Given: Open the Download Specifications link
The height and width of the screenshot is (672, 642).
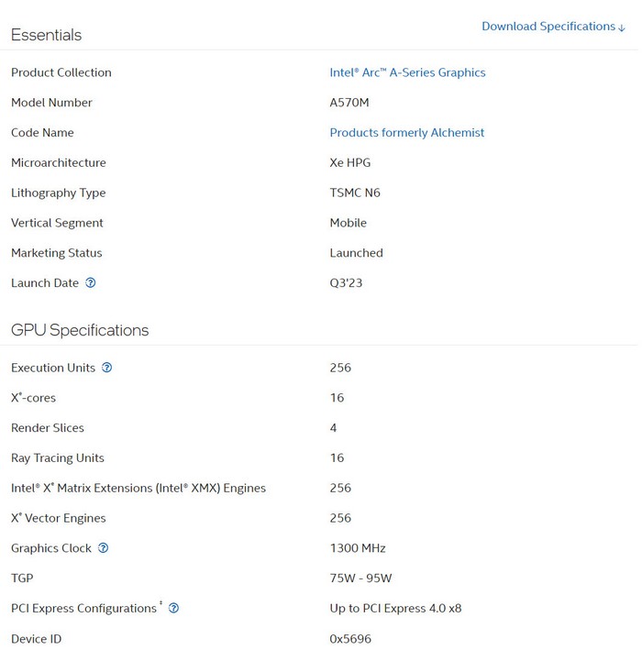Looking at the screenshot, I should click(548, 27).
